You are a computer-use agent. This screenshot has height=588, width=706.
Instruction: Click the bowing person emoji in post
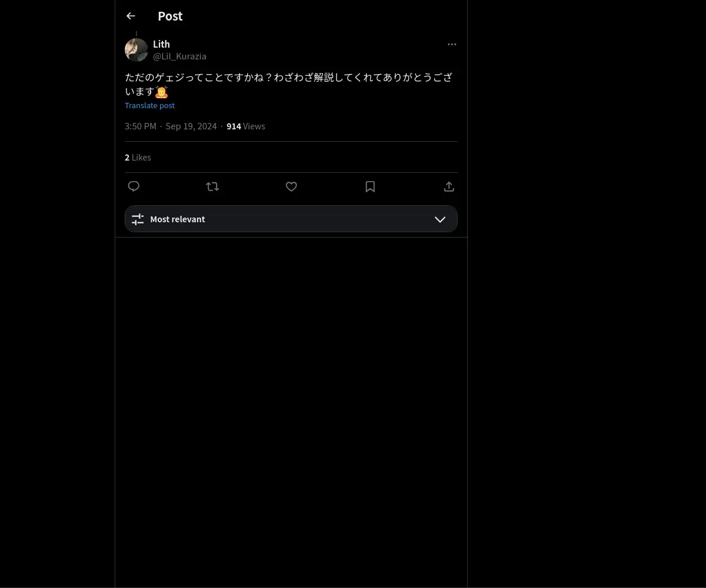coord(162,92)
